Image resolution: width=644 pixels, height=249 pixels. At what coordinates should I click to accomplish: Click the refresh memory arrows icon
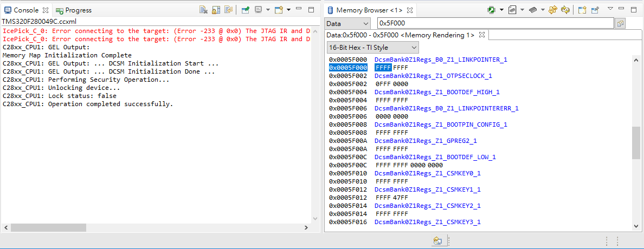click(x=553, y=10)
